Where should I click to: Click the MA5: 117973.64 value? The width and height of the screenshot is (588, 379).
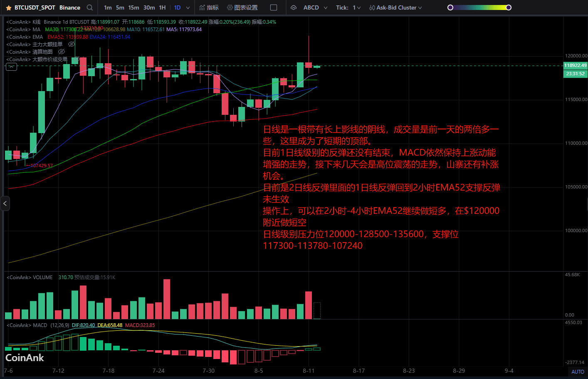pyautogui.click(x=184, y=29)
